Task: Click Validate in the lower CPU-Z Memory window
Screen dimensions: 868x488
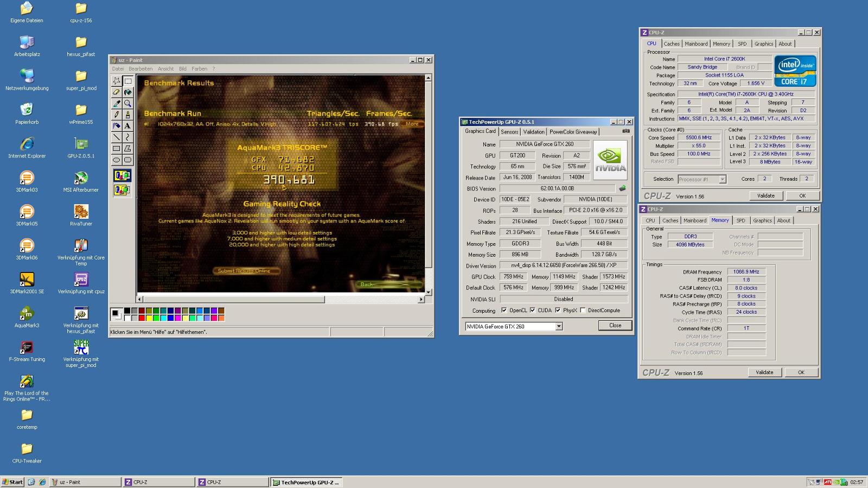Action: tap(764, 372)
